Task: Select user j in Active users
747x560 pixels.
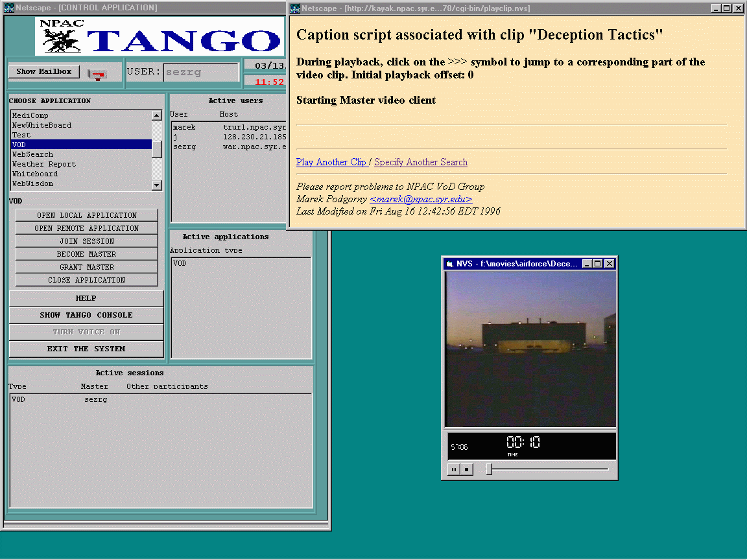Action: [x=229, y=137]
